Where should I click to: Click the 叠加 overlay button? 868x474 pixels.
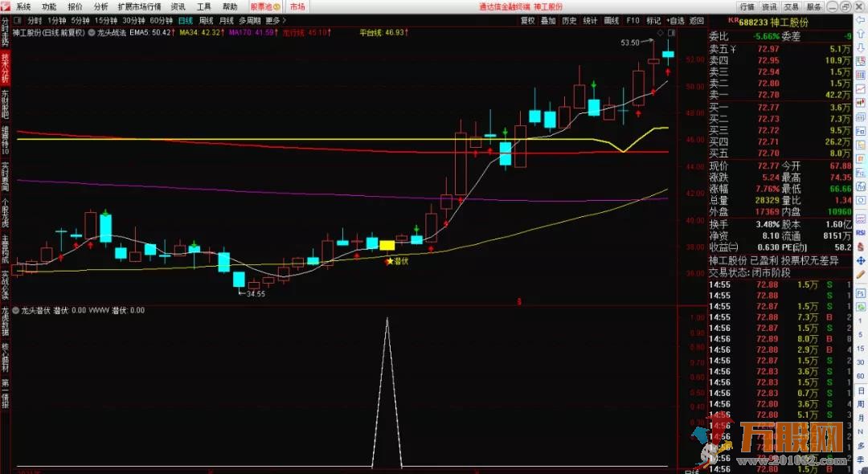point(548,20)
